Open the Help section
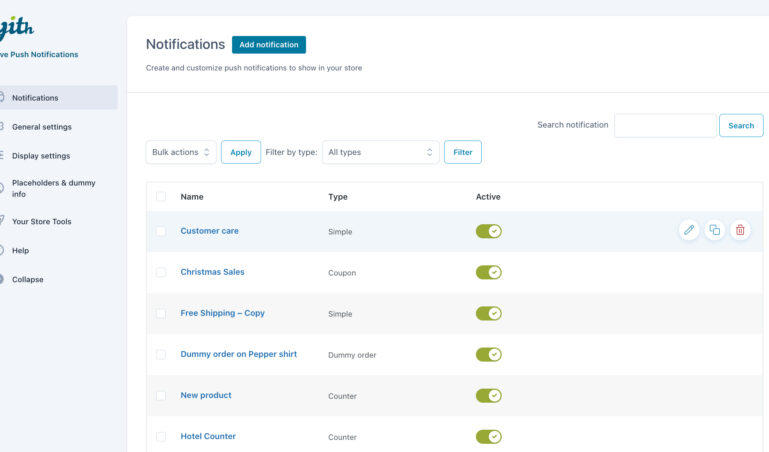769x452 pixels. click(x=21, y=251)
